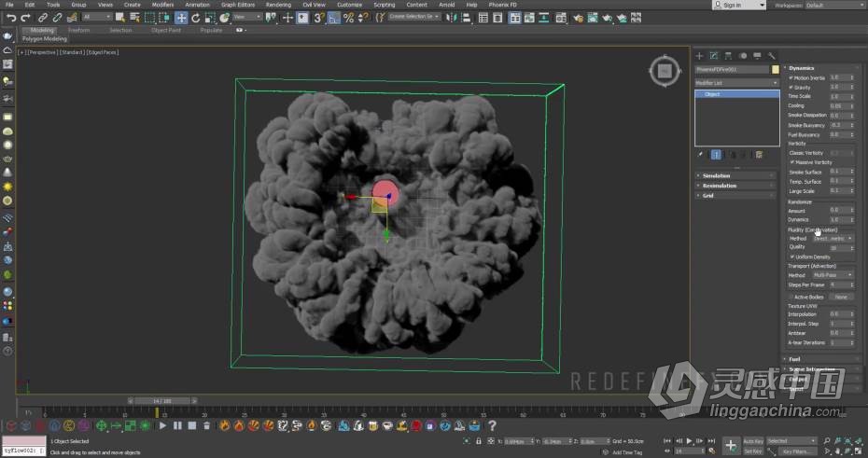Open the Display command panel tab
Viewport: 868px width, 458px height.
coord(757,56)
